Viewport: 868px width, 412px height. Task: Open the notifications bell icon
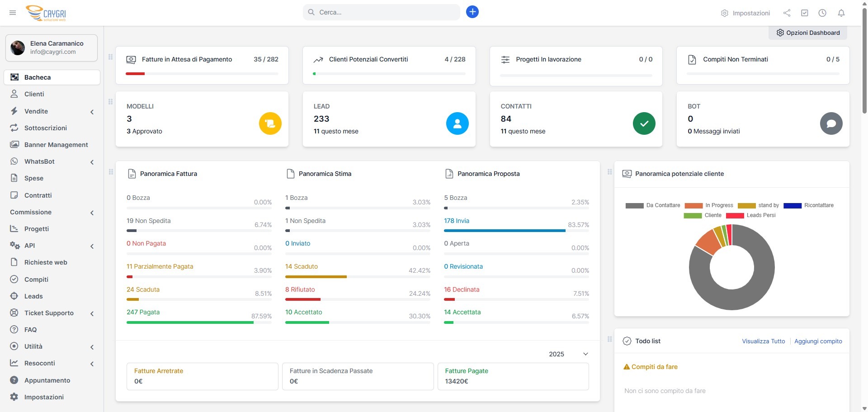pos(841,13)
